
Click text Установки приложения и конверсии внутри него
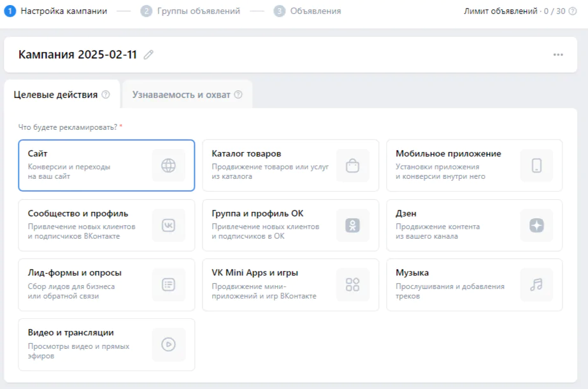pos(440,172)
